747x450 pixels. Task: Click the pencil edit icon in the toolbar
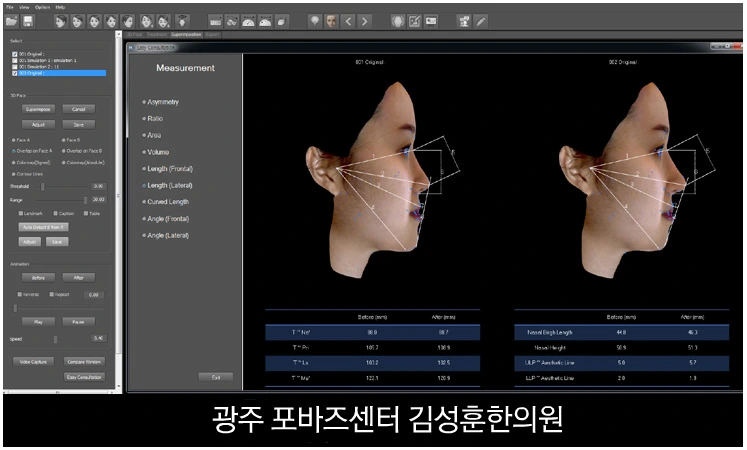click(x=481, y=21)
